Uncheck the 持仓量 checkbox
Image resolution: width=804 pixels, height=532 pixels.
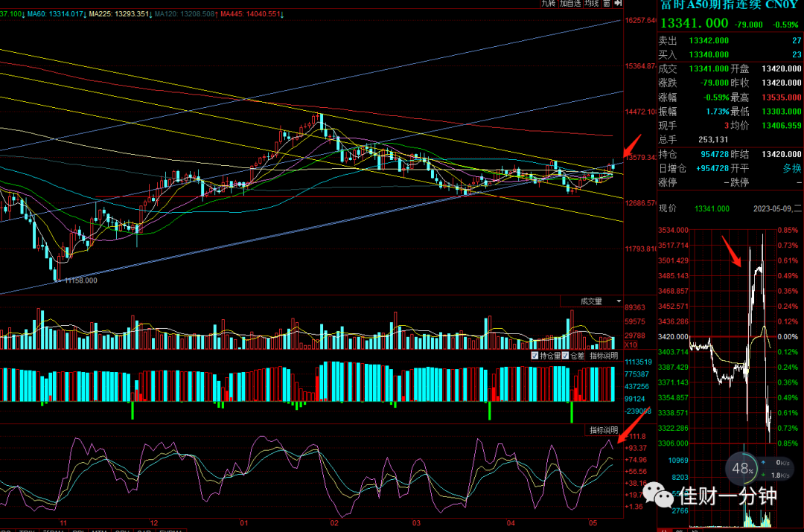[x=535, y=356]
